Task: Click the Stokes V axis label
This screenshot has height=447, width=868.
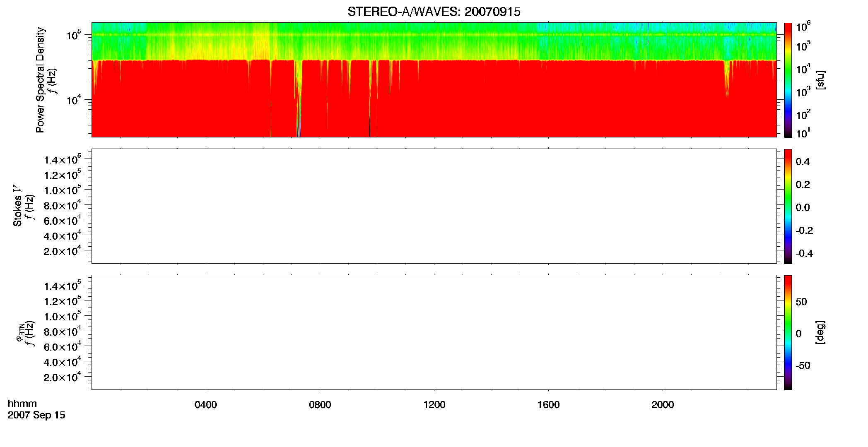Action: point(18,206)
